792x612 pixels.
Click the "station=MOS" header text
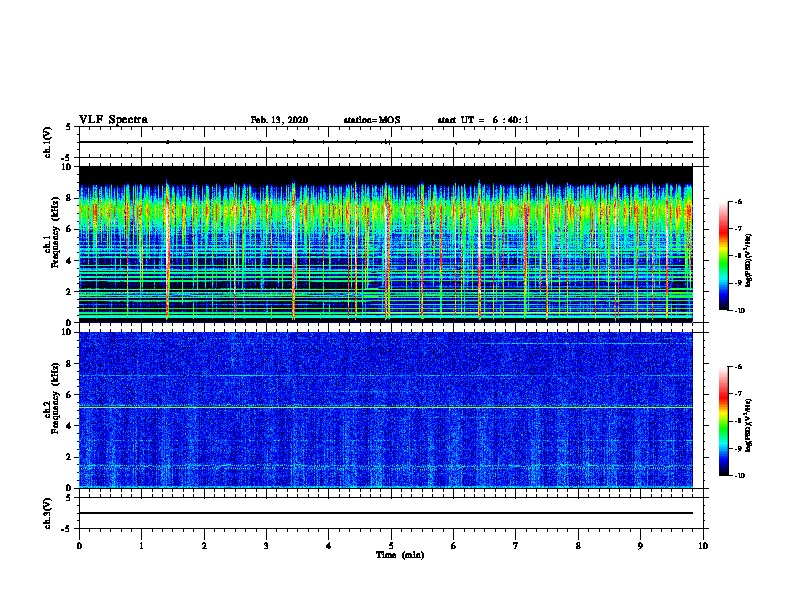pyautogui.click(x=372, y=120)
